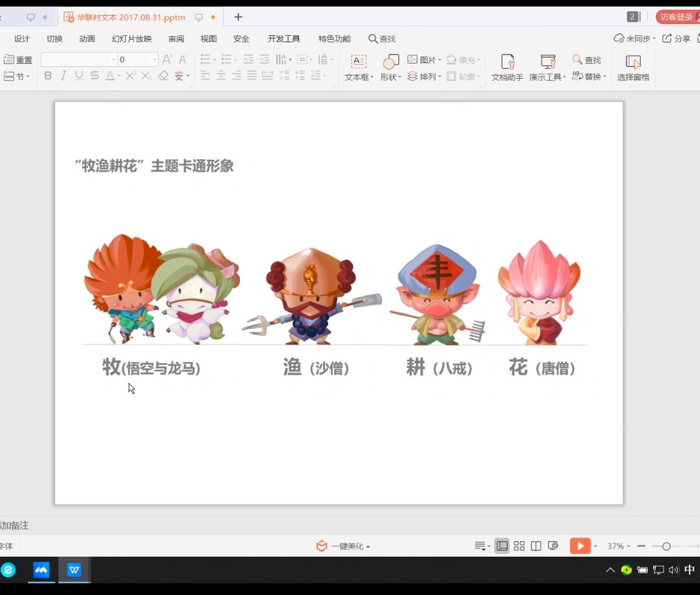Switch to Slide Sorter view
This screenshot has height=595, width=700.
click(519, 546)
